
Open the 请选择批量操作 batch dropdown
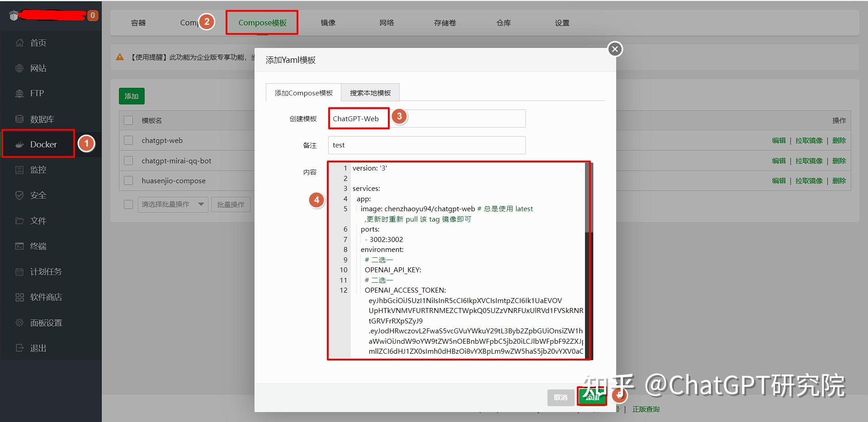(172, 204)
